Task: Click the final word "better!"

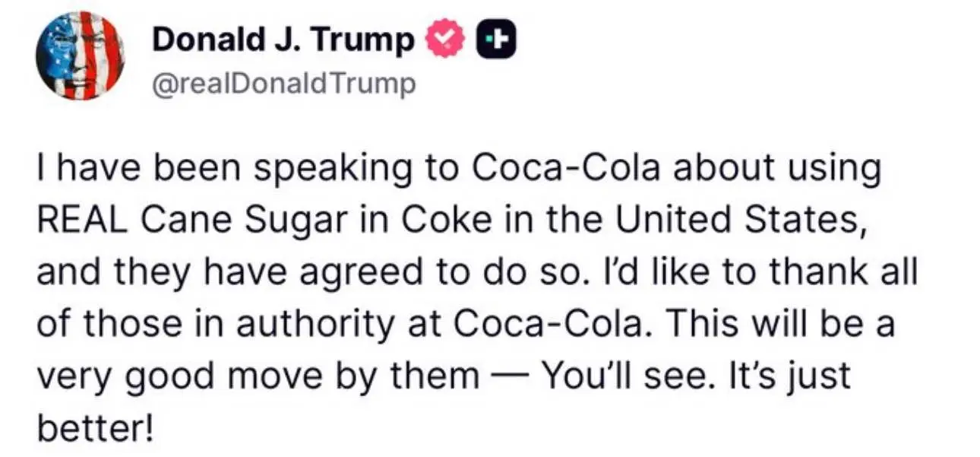Action: (x=95, y=428)
